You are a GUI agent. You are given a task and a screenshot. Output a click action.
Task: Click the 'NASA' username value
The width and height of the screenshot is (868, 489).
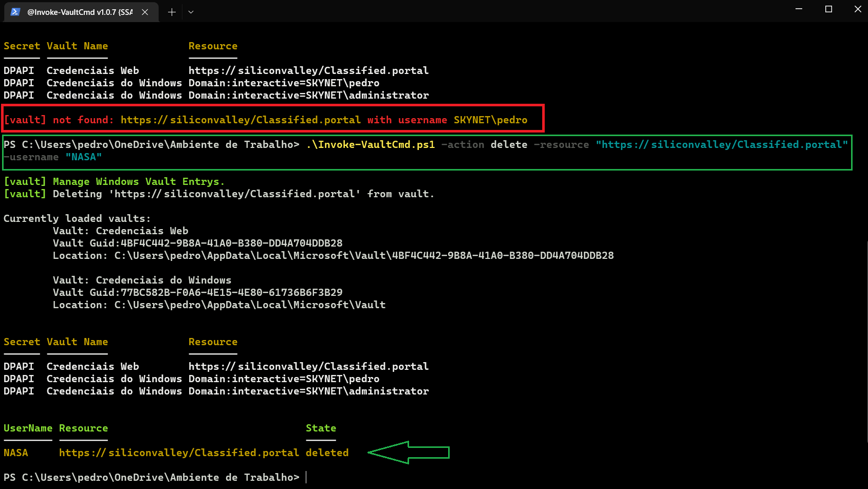point(16,453)
